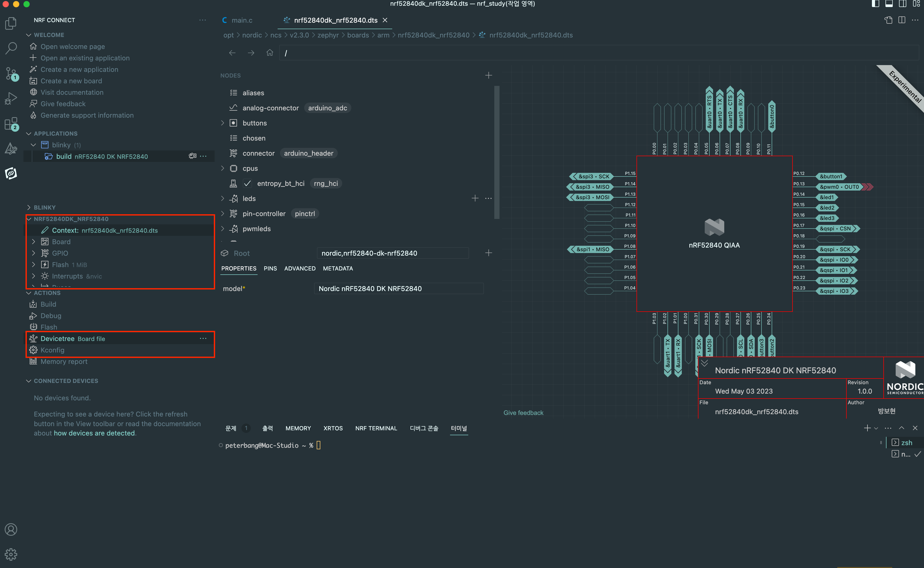Viewport: 924px width, 568px height.
Task: Toggle primary sidebar visibility in title bar
Action: (876, 4)
